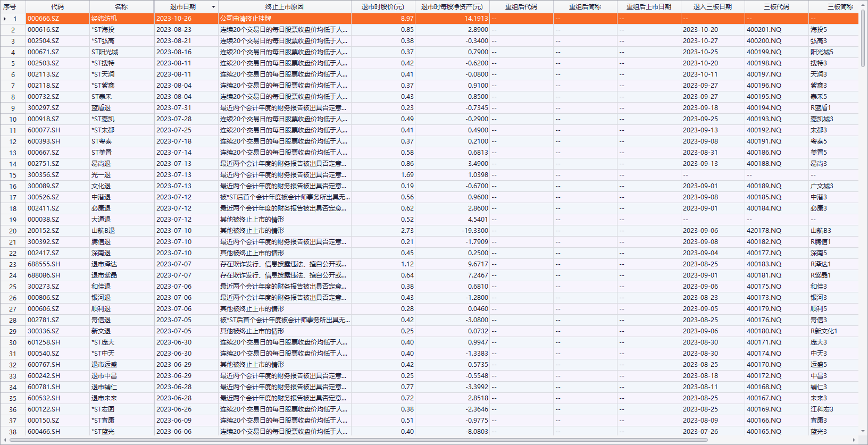Click horizontal scrollbar right arrow
Image resolution: width=868 pixels, height=445 pixels.
(854, 440)
